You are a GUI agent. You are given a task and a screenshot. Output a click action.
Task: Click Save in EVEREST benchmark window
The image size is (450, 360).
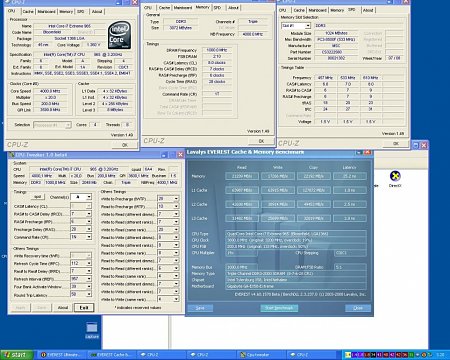click(200, 308)
